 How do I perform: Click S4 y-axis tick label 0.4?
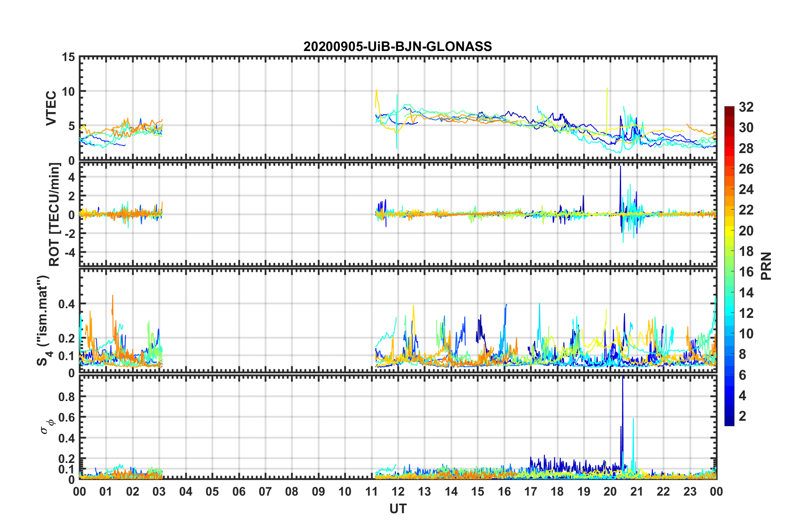click(x=67, y=304)
